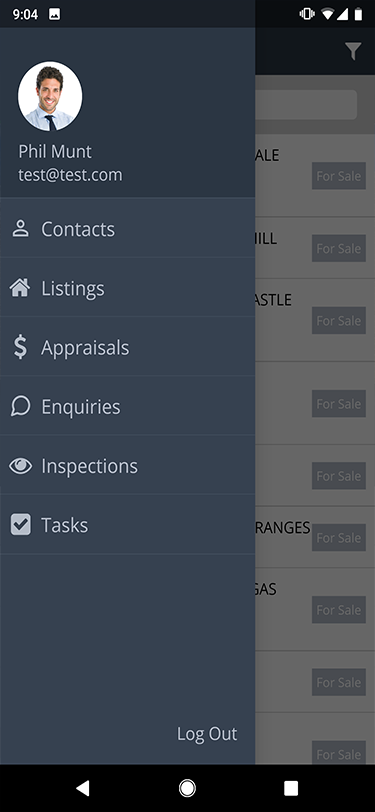Open the Contacts menu item
Image resolution: width=375 pixels, height=812 pixels.
click(x=127, y=228)
